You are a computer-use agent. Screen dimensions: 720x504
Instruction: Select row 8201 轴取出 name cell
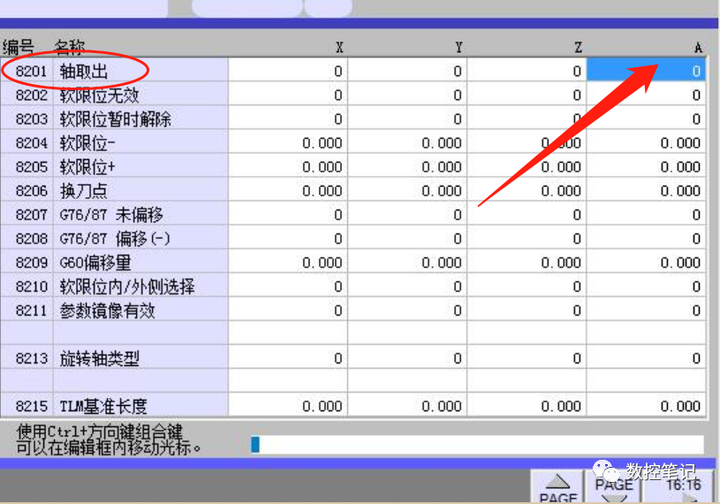click(x=141, y=71)
